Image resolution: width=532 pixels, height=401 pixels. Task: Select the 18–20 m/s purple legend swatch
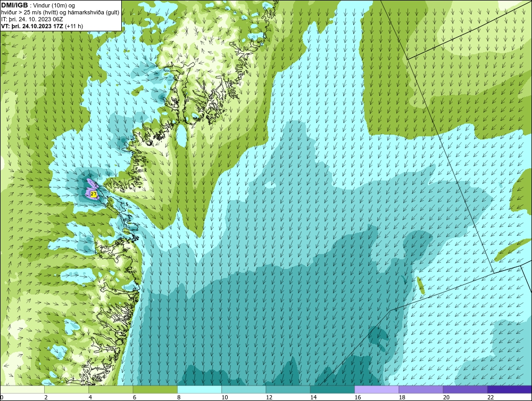(x=421, y=389)
